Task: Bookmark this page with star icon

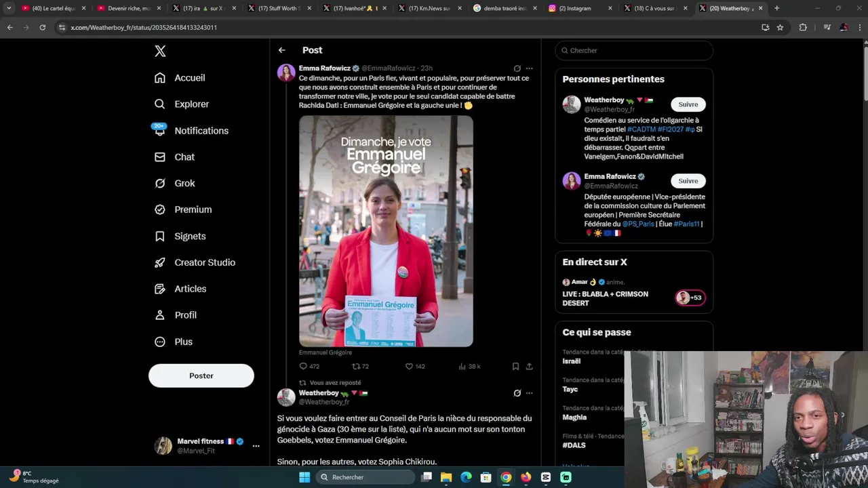Action: point(781,27)
